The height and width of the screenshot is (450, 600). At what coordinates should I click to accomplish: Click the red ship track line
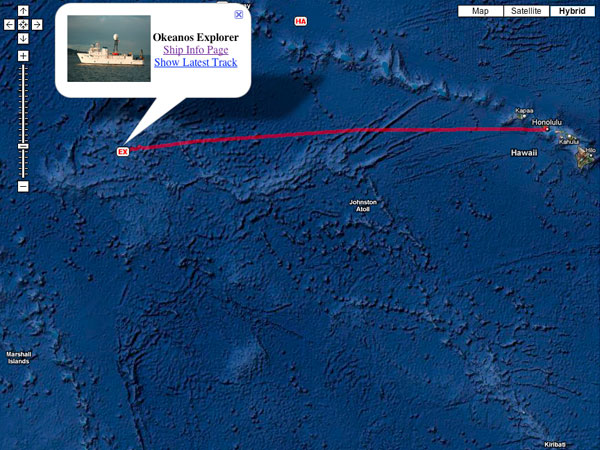(337, 133)
